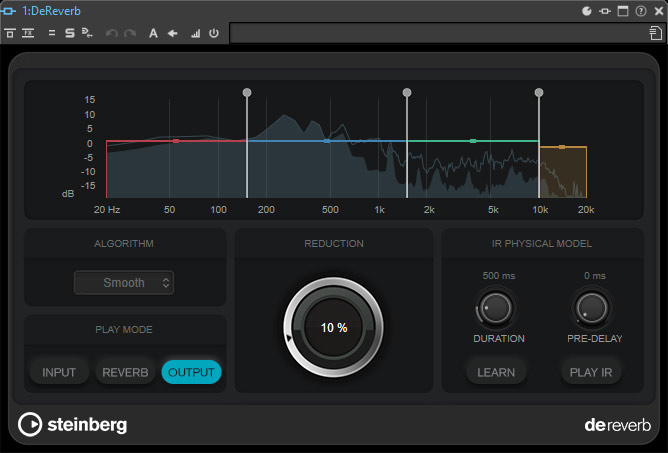The width and height of the screenshot is (668, 453).
Task: Toggle the plug-in power button
Action: 214,33
